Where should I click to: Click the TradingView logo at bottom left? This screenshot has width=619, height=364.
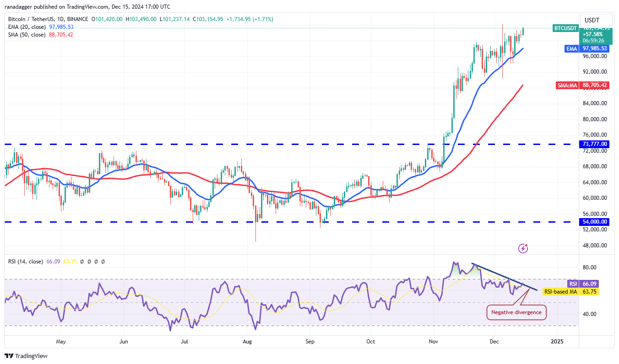click(26, 356)
